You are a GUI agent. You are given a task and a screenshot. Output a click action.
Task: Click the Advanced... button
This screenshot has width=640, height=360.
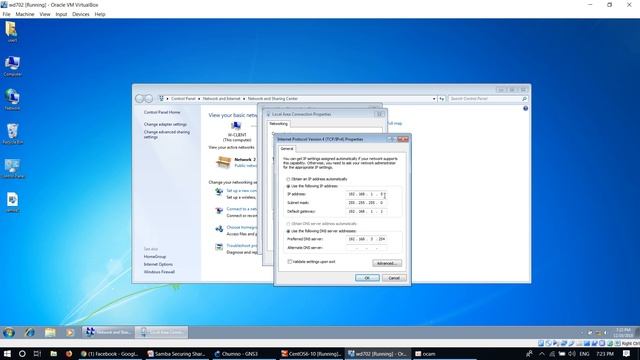click(x=387, y=263)
